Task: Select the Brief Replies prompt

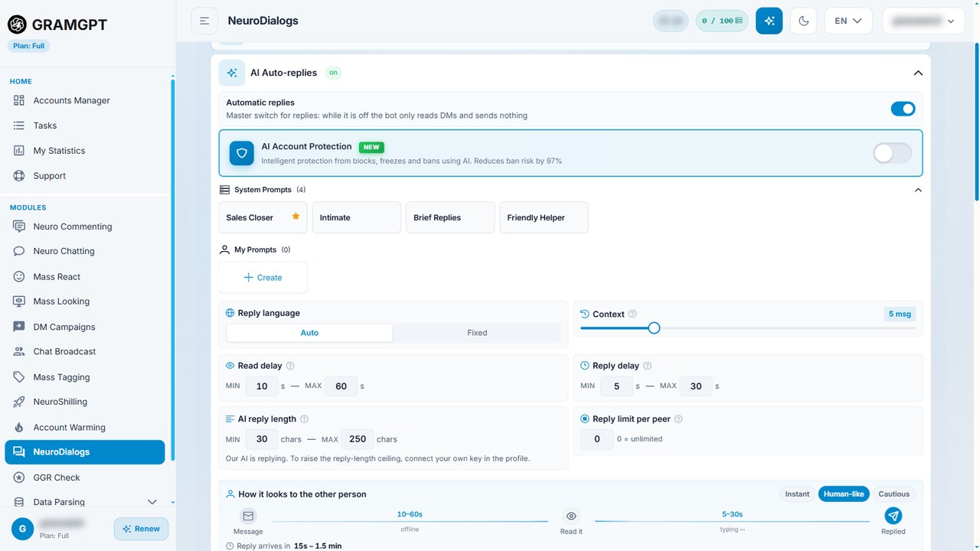Action: [450, 217]
